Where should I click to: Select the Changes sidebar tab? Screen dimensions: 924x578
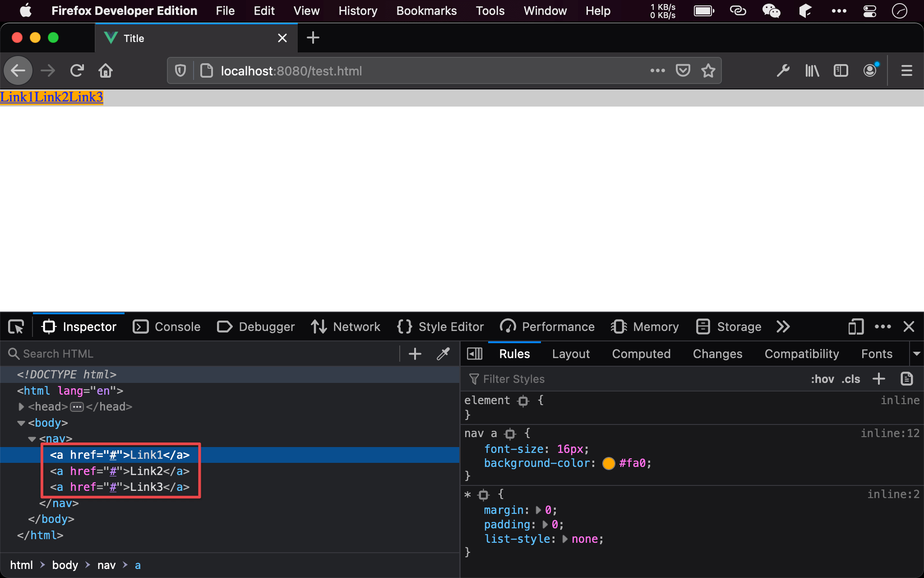point(717,354)
